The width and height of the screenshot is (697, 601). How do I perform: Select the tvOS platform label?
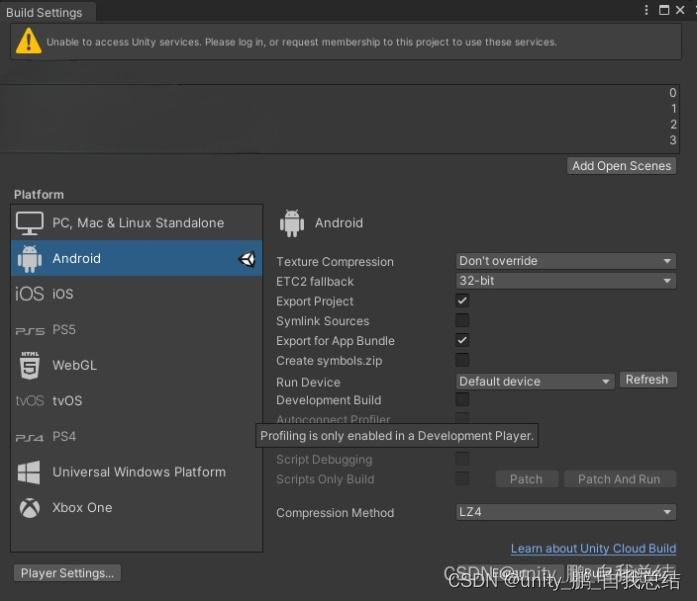click(67, 401)
